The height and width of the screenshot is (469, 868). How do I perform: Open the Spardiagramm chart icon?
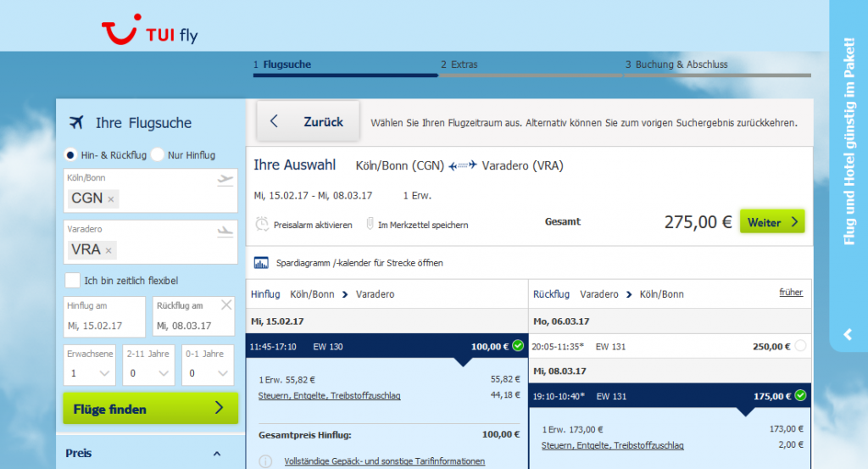[262, 263]
